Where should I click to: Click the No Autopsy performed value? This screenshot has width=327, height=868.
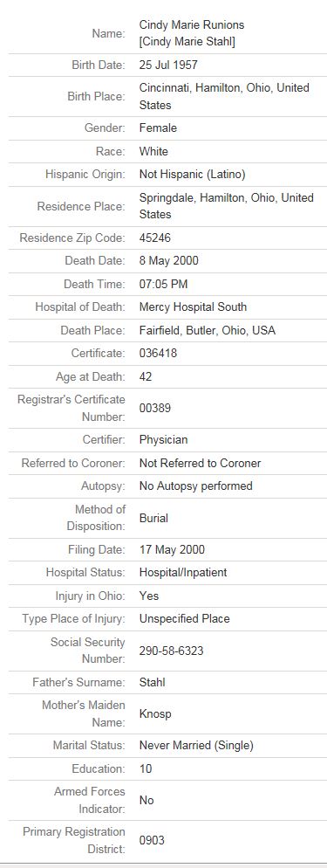[x=196, y=486]
